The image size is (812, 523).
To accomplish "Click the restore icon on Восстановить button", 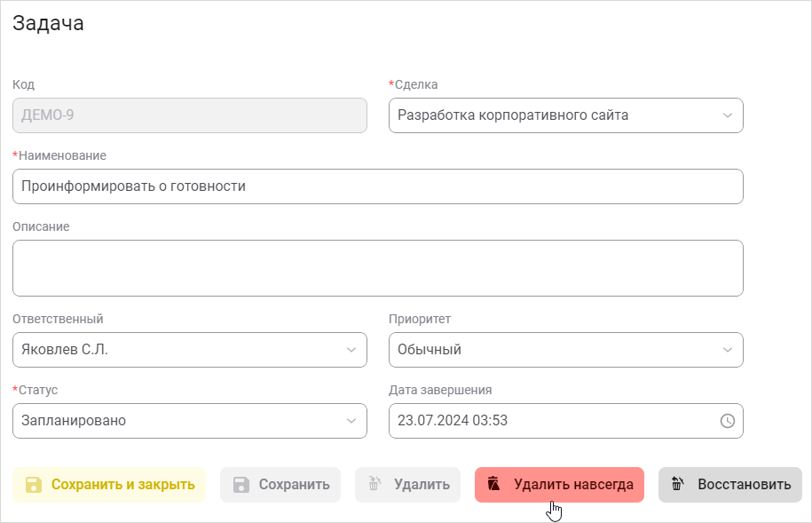I will point(678,485).
